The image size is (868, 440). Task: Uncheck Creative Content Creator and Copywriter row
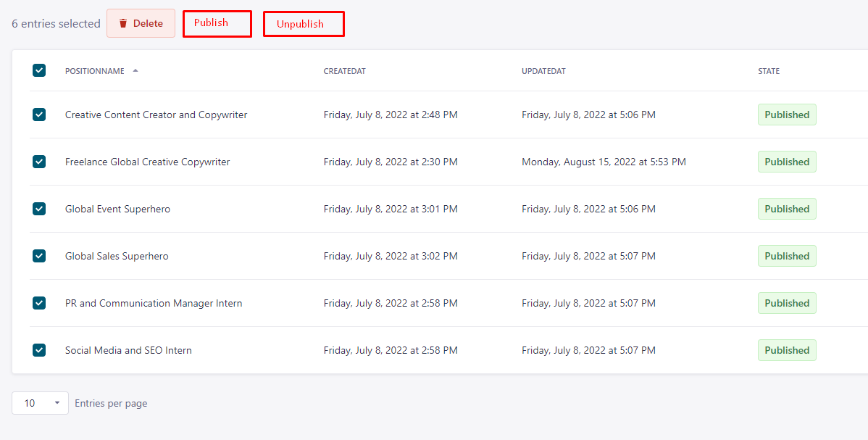(39, 115)
